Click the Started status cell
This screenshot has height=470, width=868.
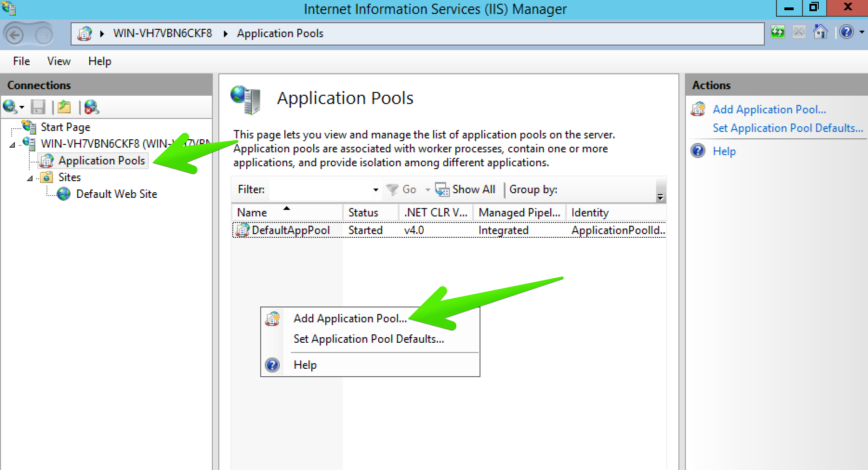366,230
